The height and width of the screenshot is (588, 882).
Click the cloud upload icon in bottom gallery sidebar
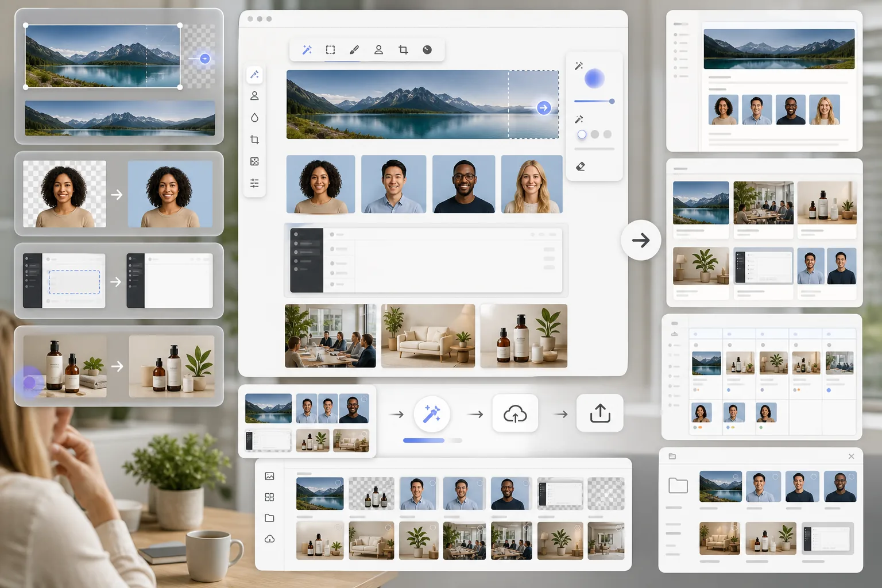[x=270, y=539]
